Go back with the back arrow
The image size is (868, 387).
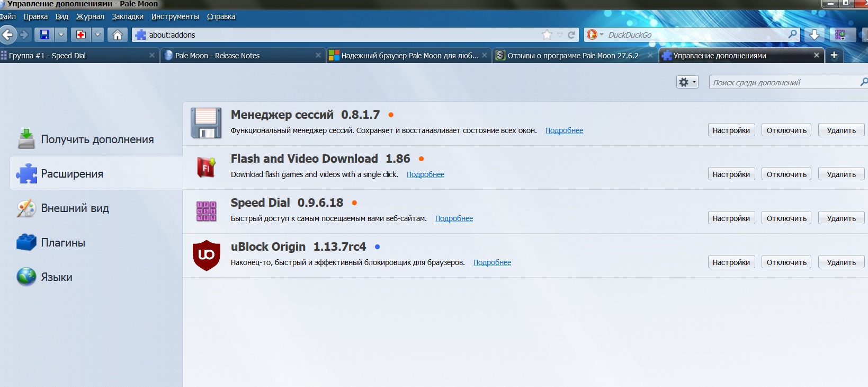point(7,35)
